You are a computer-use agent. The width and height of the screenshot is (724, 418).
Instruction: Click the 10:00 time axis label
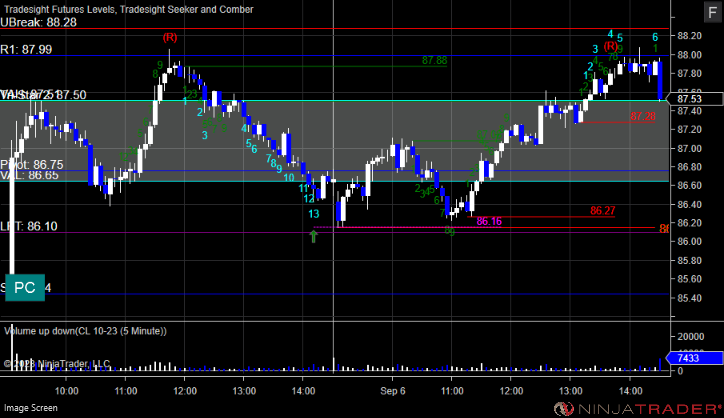coord(66,391)
